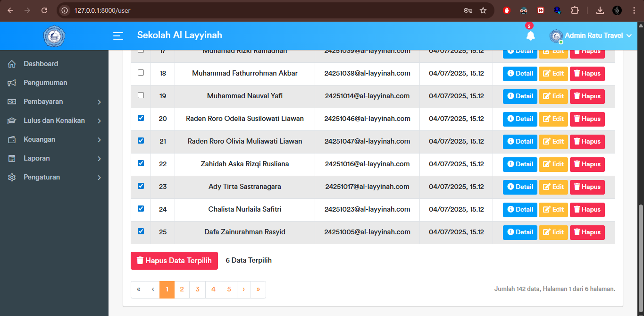Screen dimensions: 644x316
Task: Uncheck the checkbox for row 20 Raden Roro Odelia
Action: pyautogui.click(x=141, y=118)
